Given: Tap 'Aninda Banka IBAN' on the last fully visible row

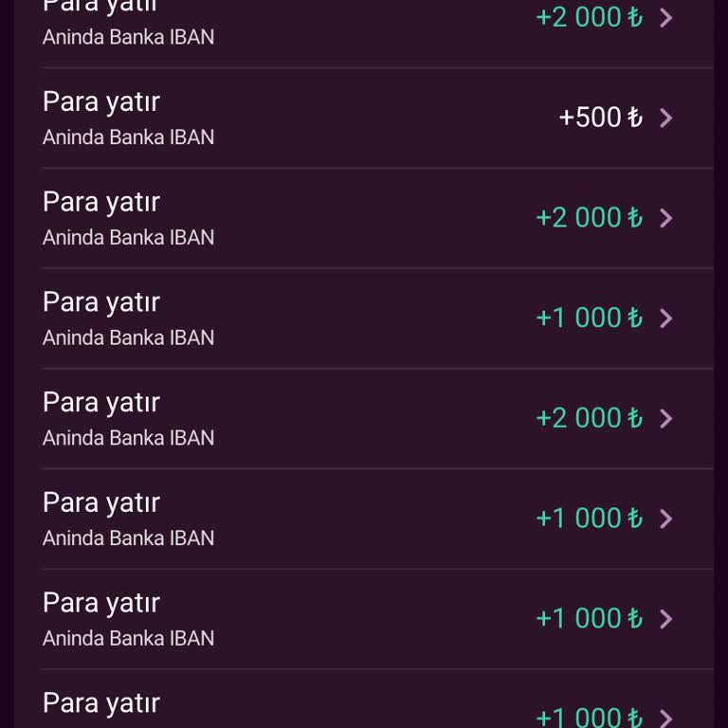Looking at the screenshot, I should pyautogui.click(x=128, y=638).
